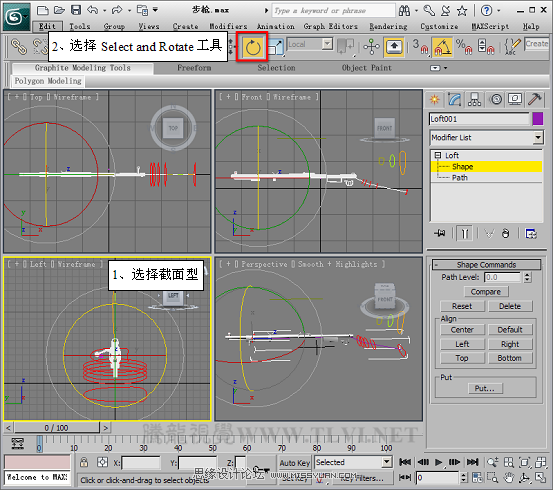Click the New file icon
Screen dimensions: 553x490
coord(43,10)
